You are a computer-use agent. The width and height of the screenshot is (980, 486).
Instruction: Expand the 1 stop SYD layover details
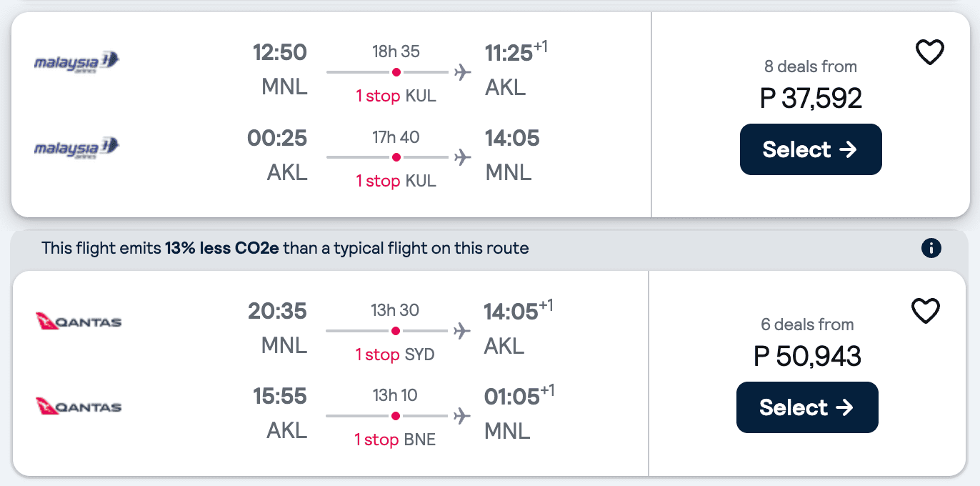click(395, 354)
